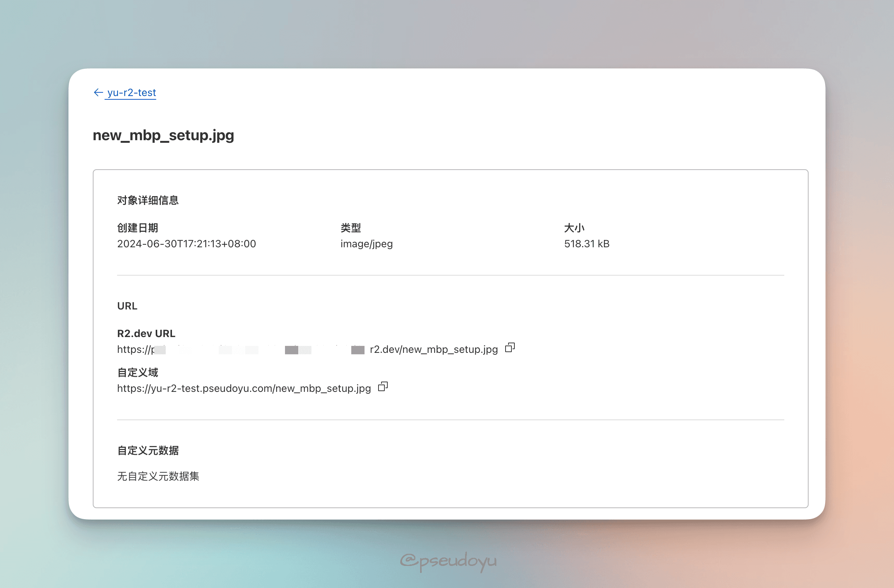
Task: Select the image/jpeg type value
Action: tap(367, 244)
